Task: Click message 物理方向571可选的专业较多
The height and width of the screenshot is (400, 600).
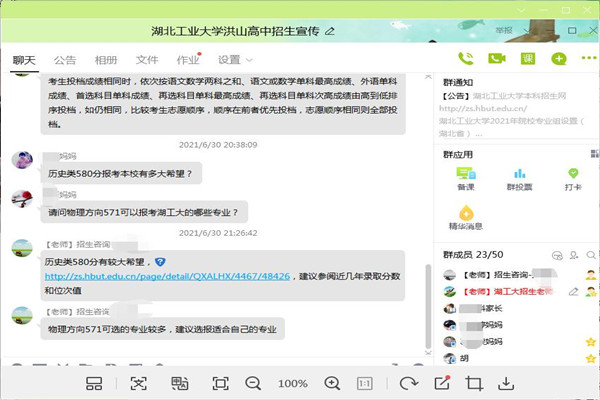Action: [x=162, y=329]
